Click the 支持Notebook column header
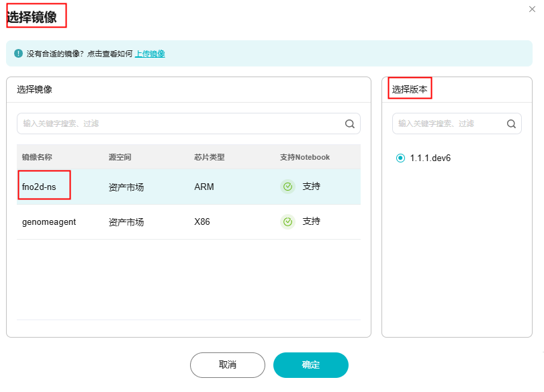 pyautogui.click(x=305, y=157)
